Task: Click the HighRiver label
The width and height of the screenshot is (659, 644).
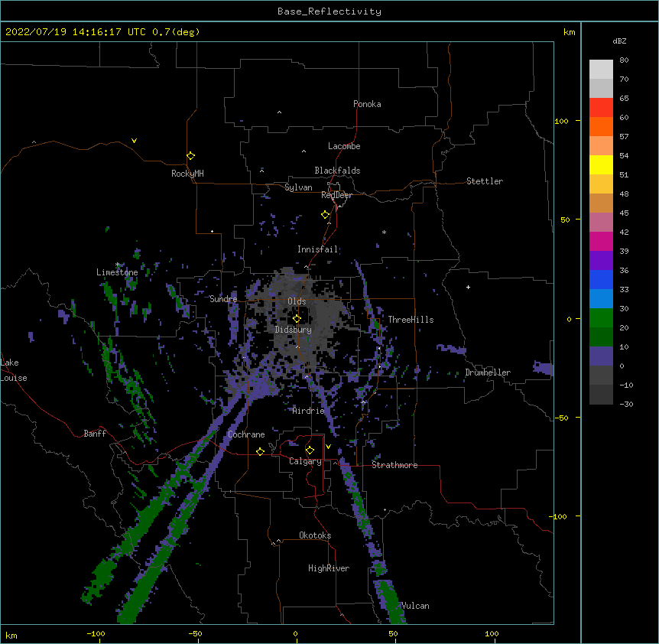Action: [329, 568]
